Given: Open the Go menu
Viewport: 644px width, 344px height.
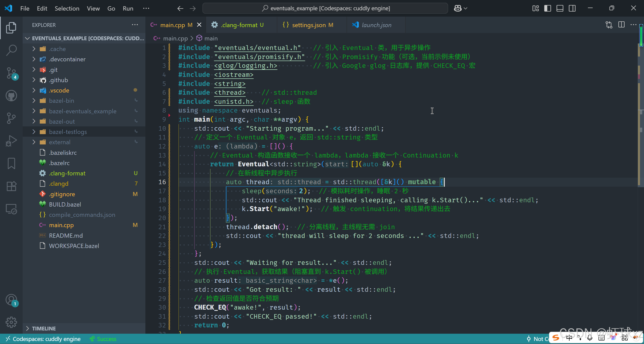Looking at the screenshot, I should (111, 8).
